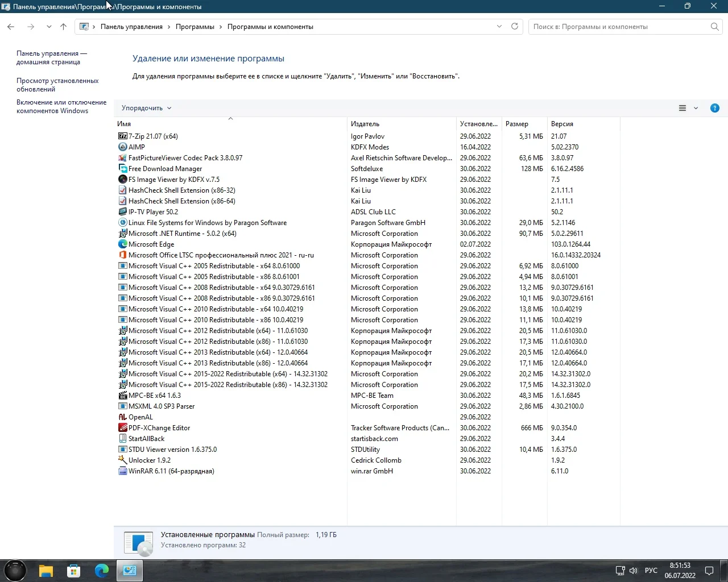Select the Microsoft Edge list icon
The image size is (728, 582).
pos(122,244)
